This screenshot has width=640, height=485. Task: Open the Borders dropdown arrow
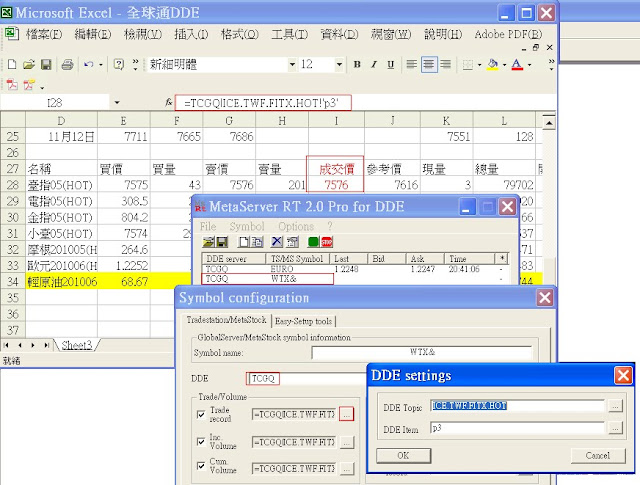click(x=479, y=65)
